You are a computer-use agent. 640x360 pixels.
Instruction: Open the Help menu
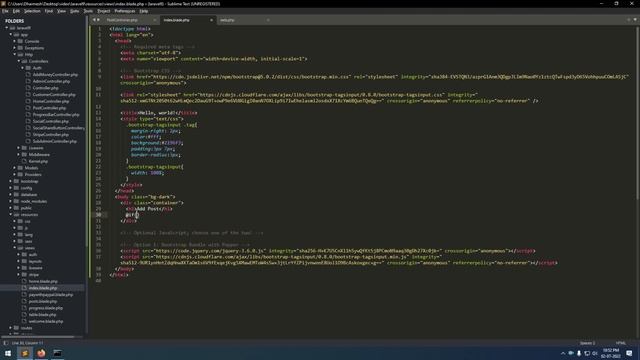coord(144,11)
